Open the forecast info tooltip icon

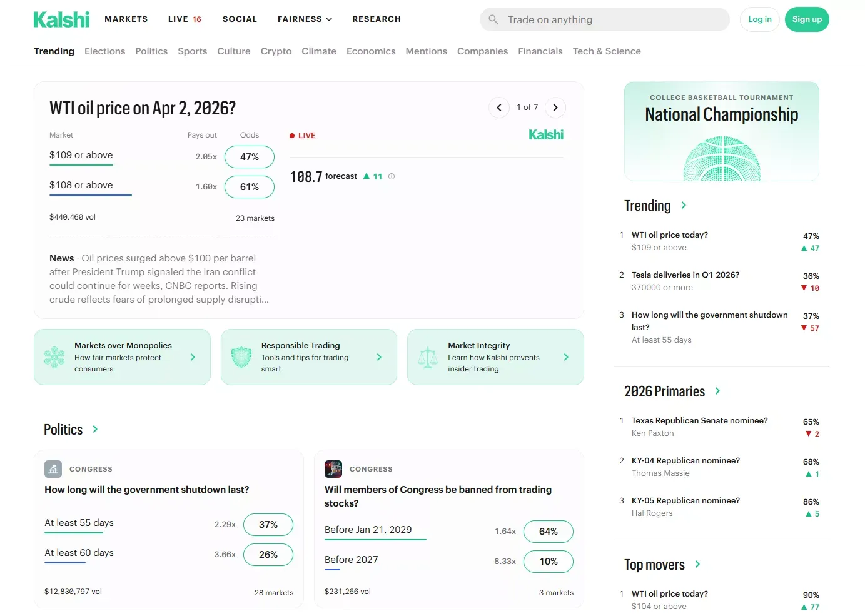tap(392, 176)
